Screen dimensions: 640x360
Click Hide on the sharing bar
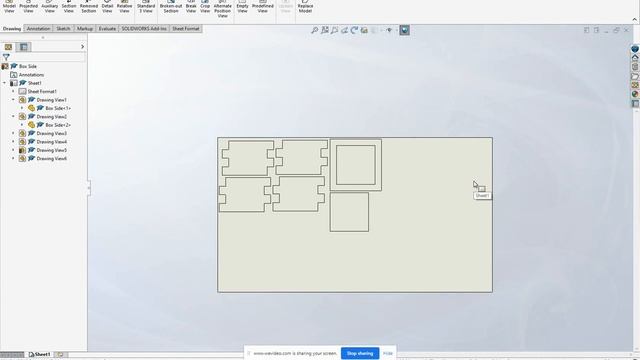pyautogui.click(x=388, y=353)
